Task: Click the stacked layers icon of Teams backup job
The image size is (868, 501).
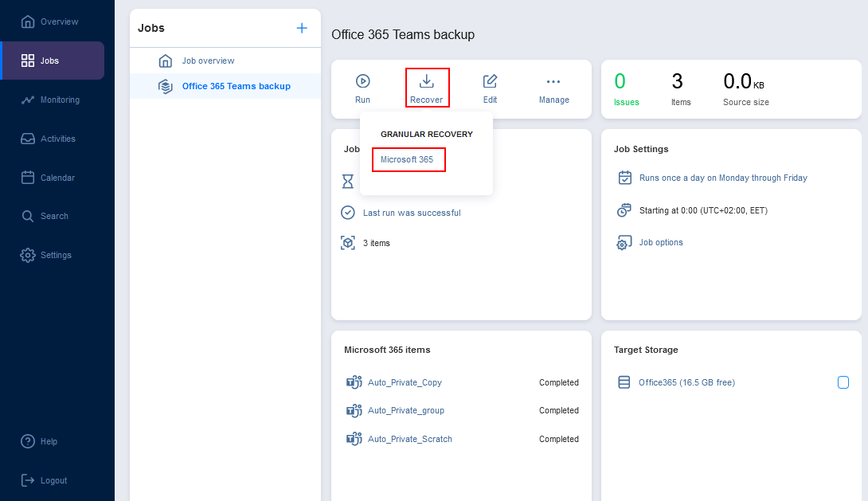Action: click(165, 86)
